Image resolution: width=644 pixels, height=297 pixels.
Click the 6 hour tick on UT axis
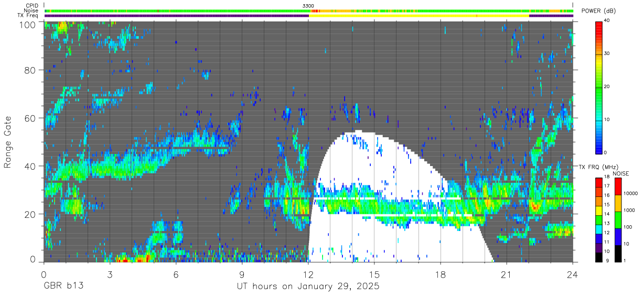click(x=176, y=274)
